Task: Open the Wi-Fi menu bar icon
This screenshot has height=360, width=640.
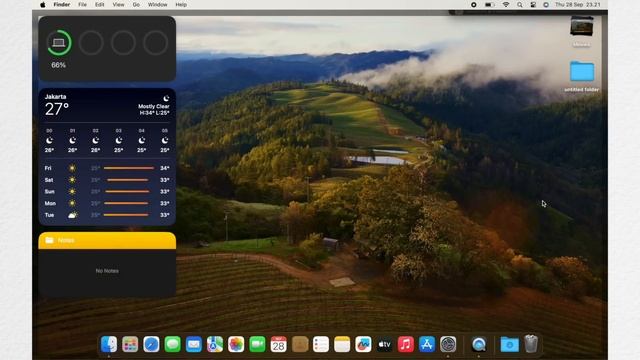Action: click(x=506, y=5)
